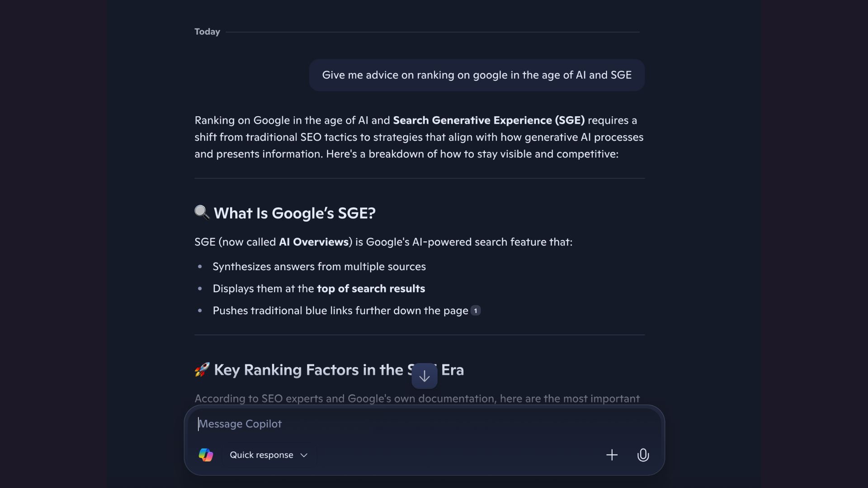Open the plus attachment menu

click(612, 455)
